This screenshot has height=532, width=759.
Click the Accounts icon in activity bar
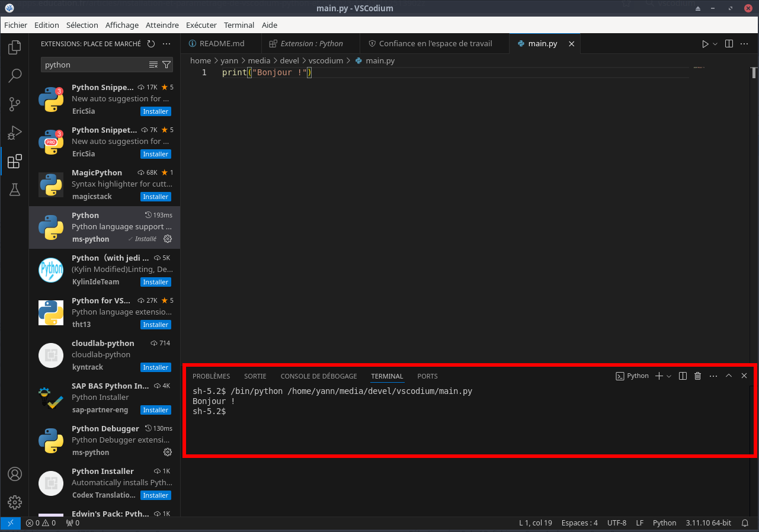click(x=15, y=475)
